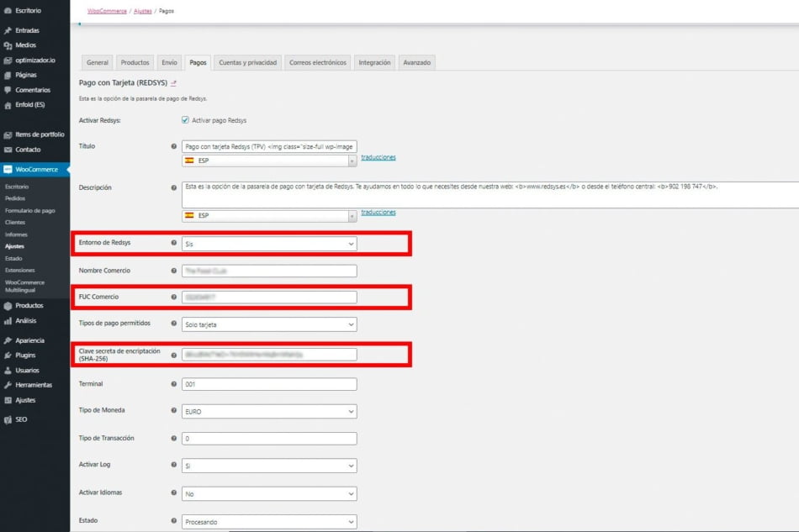Click the Spanish flag icon beside the Título field
The height and width of the screenshot is (532, 799).
192,158
